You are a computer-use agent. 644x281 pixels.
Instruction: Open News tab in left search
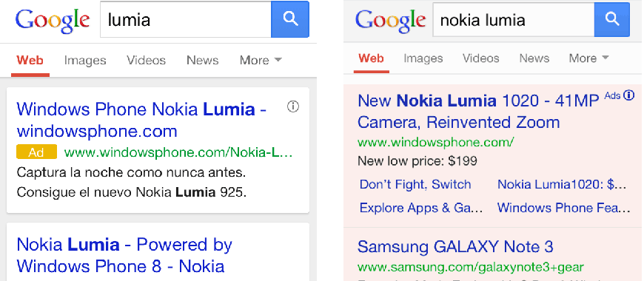(x=203, y=61)
